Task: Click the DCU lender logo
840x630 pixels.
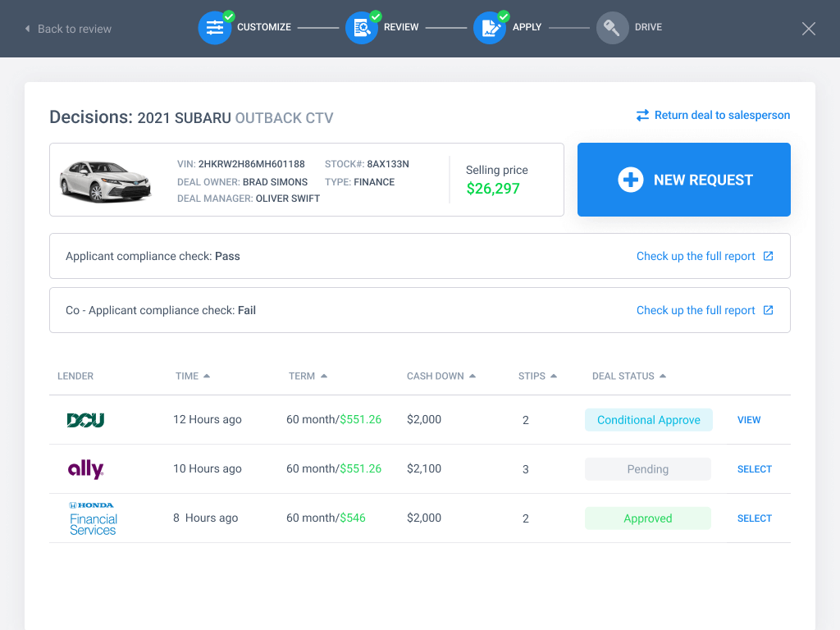Action: (85, 420)
